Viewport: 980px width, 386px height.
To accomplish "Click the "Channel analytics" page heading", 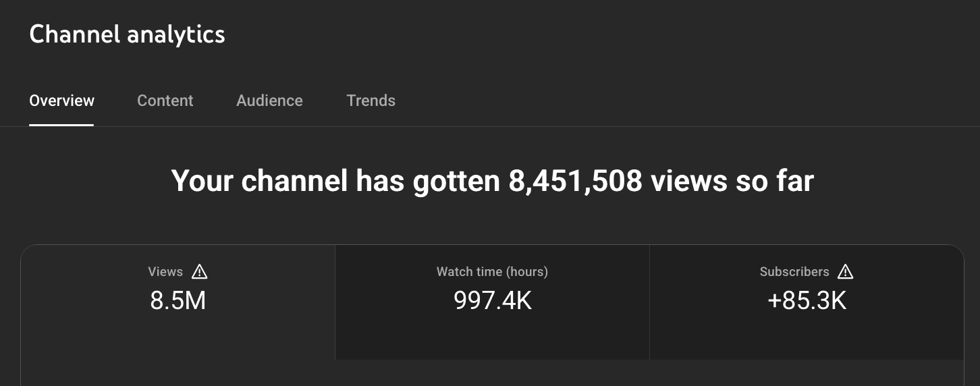I will tap(127, 34).
